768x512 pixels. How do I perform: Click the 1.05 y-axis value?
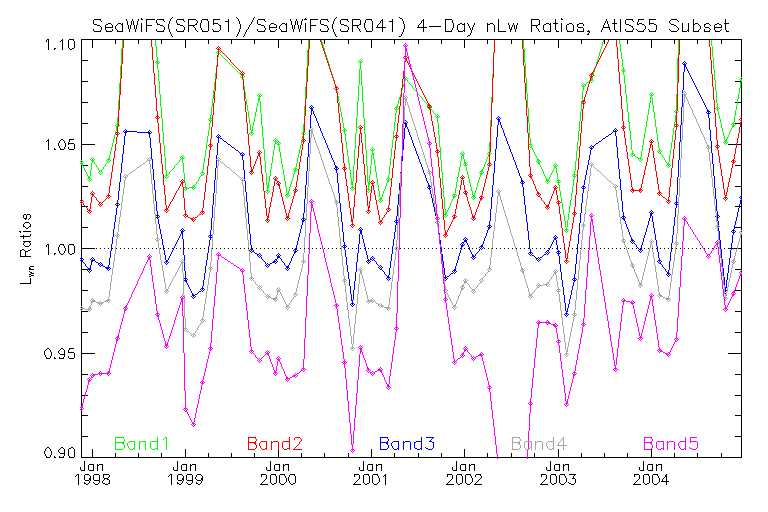point(60,145)
